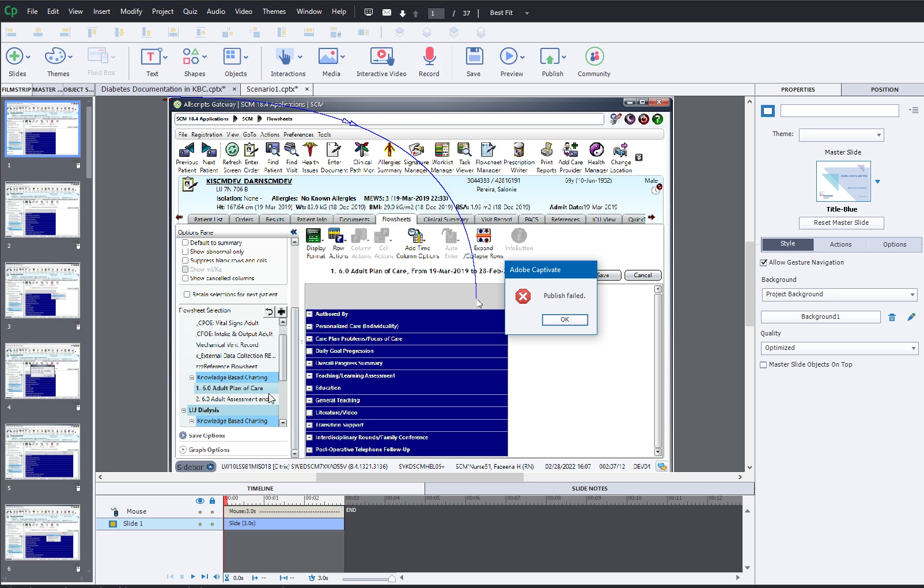
Task: Expand the Slides dropdown arrow
Action: point(28,57)
